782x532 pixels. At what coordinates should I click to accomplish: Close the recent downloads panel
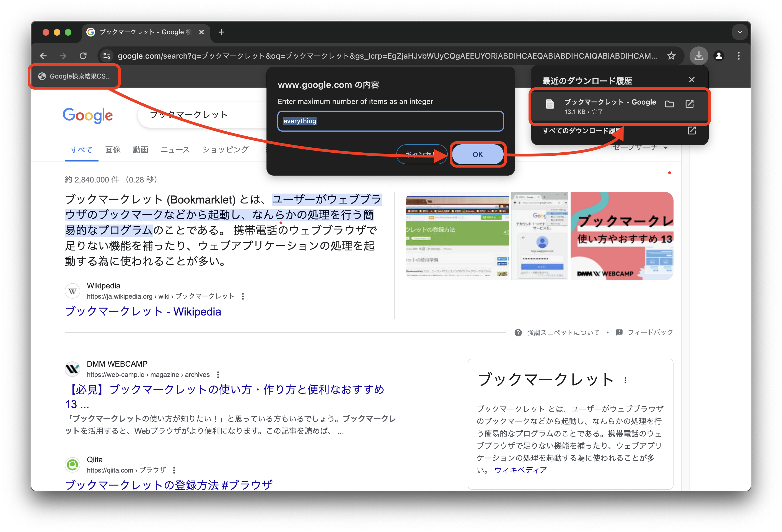692,80
